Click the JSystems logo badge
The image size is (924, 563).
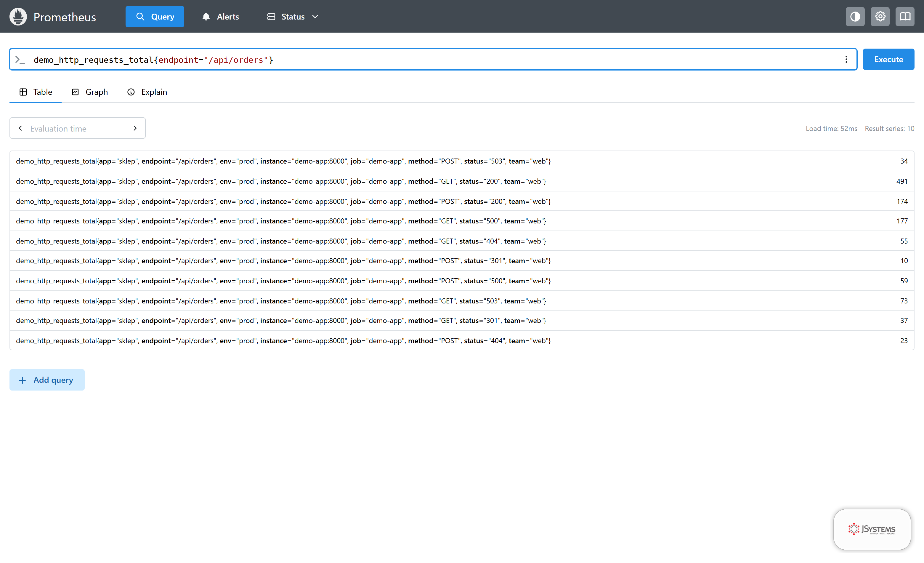coord(872,529)
